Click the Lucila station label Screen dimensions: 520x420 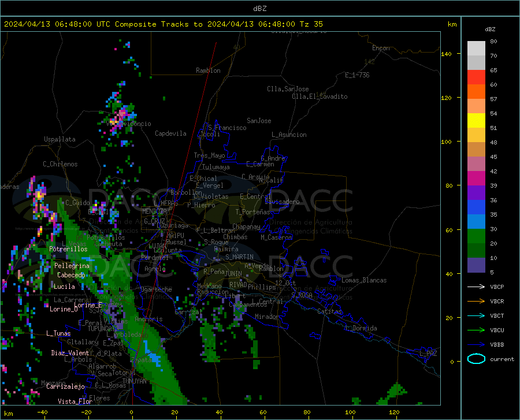click(64, 287)
